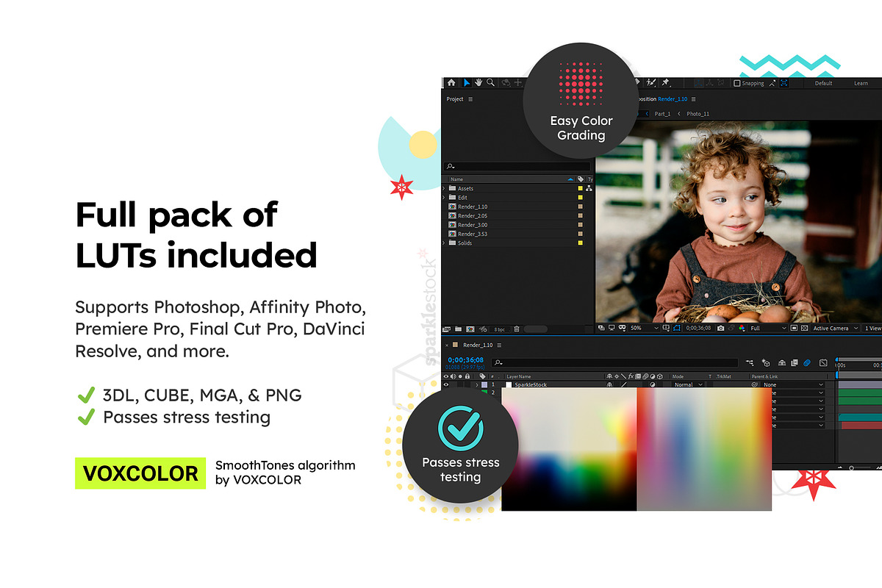882x588 pixels.
Task: Delete selected item with trash icon
Action: coord(517,329)
